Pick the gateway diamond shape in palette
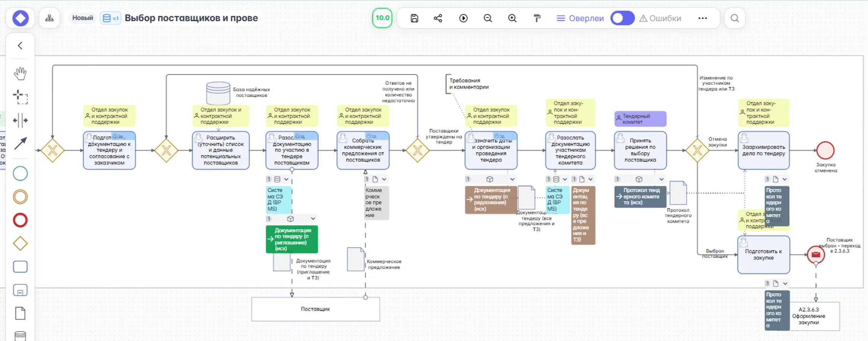Image resolution: width=868 pixels, height=341 pixels. coord(20,244)
